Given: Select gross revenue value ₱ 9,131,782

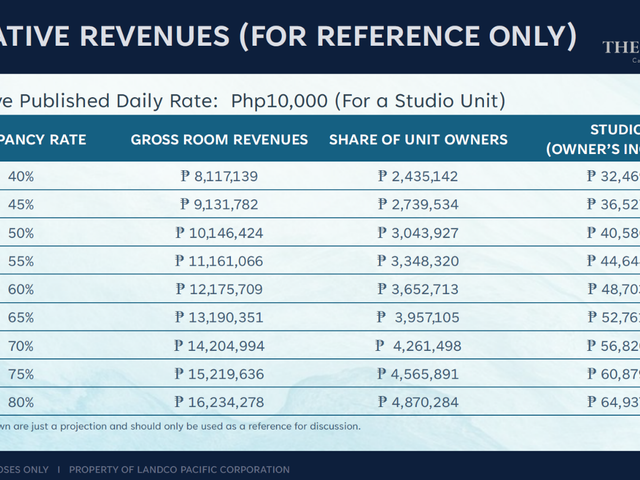Looking at the screenshot, I should [219, 204].
